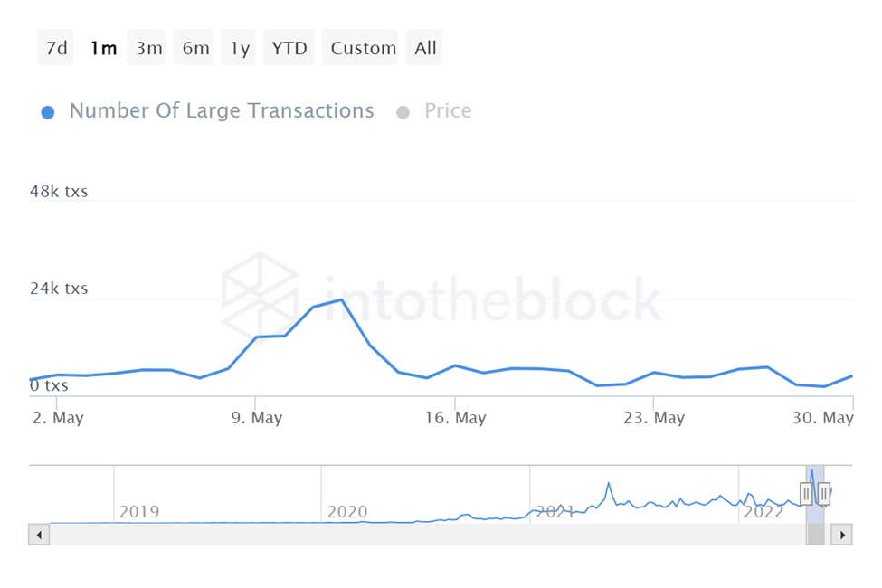Click the 2020 region in navigator

click(x=347, y=512)
